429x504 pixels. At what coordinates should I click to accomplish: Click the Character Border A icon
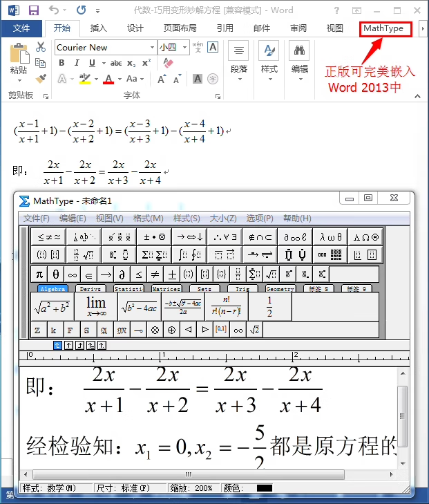point(213,47)
